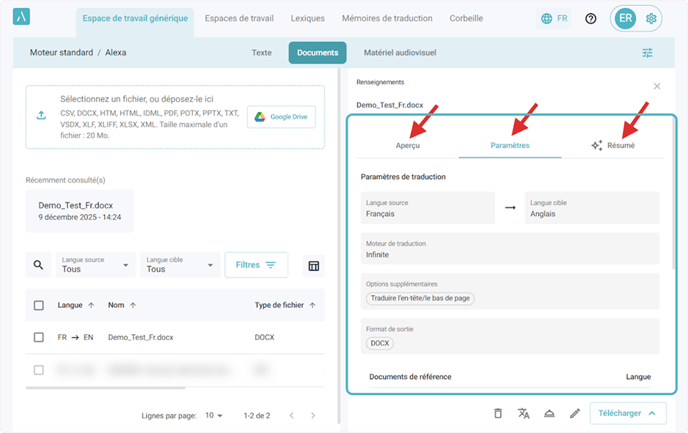
Task: Open the adjustment sliders icon
Action: (x=647, y=53)
